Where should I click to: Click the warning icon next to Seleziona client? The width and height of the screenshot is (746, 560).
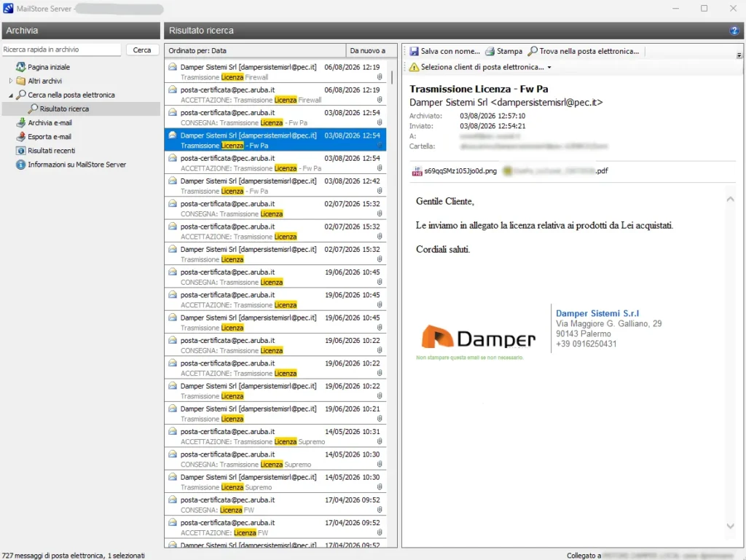coord(414,67)
